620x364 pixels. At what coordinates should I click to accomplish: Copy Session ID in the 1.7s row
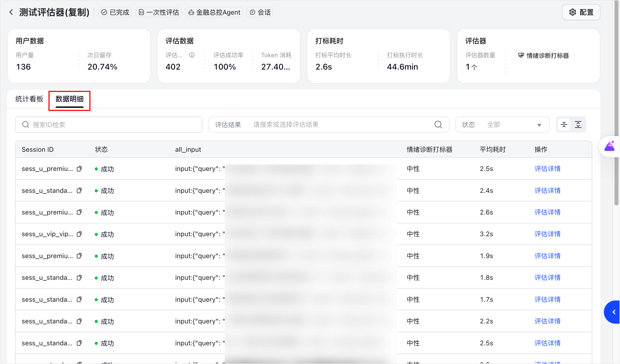[79, 299]
